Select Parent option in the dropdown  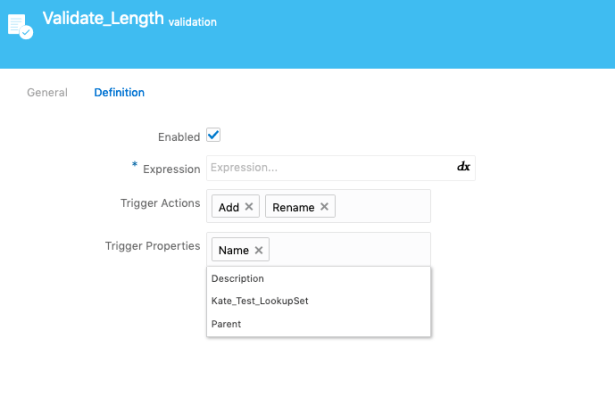point(226,324)
